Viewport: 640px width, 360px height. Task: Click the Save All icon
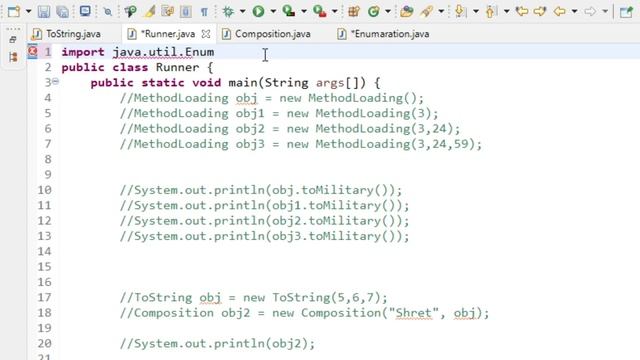pyautogui.click(x=62, y=11)
